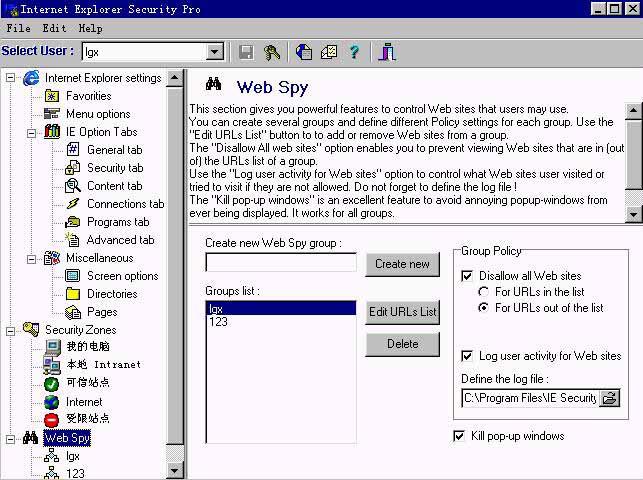The image size is (643, 480).
Task: Select the Security tab tree item
Action: 114,168
